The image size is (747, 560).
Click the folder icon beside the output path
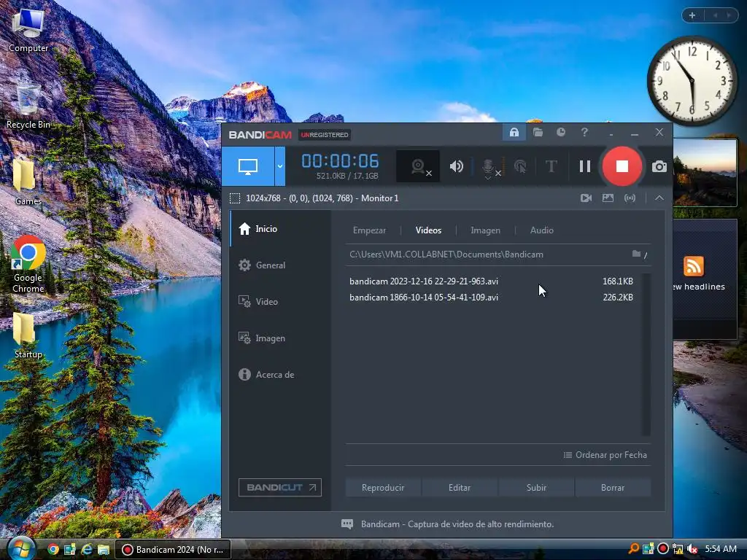(x=636, y=254)
